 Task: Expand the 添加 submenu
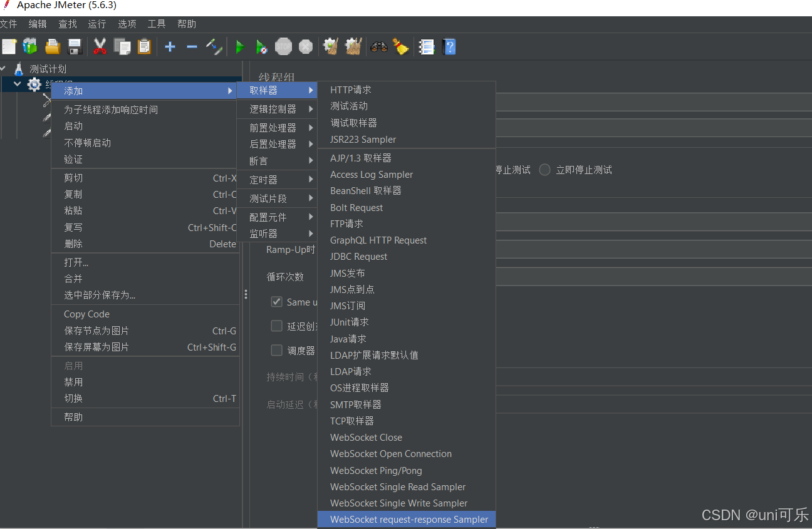145,91
